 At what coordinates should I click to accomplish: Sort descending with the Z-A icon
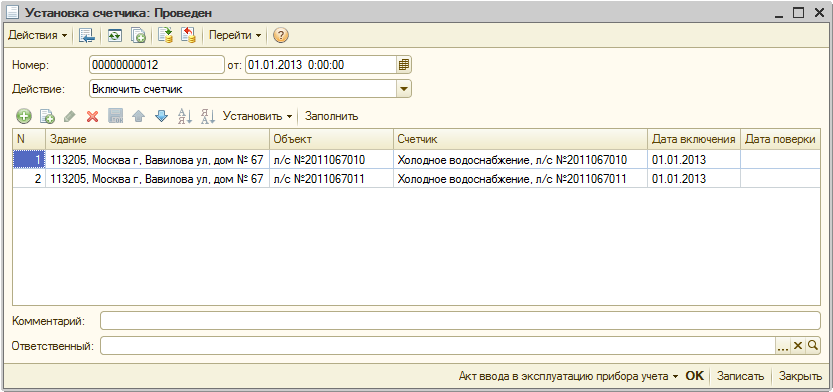click(x=207, y=116)
